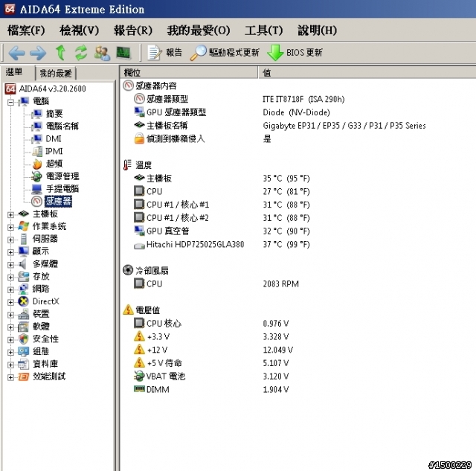Select the 超頻 flame icon
The height and width of the screenshot is (471, 476).
pos(37,164)
